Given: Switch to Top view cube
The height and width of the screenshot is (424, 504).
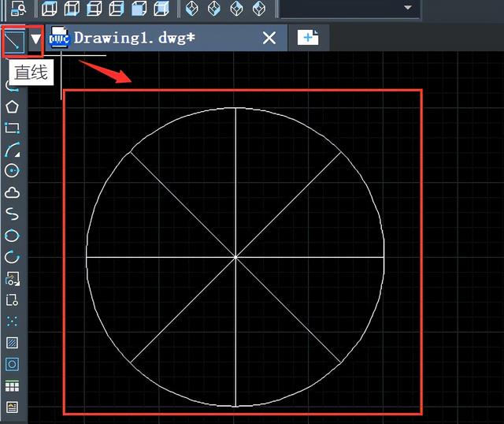Looking at the screenshot, I should click(49, 9).
